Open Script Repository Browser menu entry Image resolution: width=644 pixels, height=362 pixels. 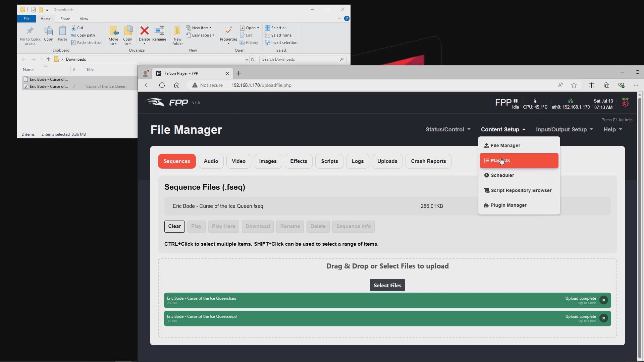point(519,190)
